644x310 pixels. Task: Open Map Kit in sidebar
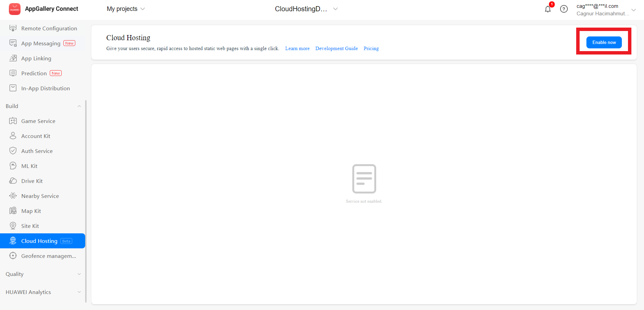(x=43, y=211)
